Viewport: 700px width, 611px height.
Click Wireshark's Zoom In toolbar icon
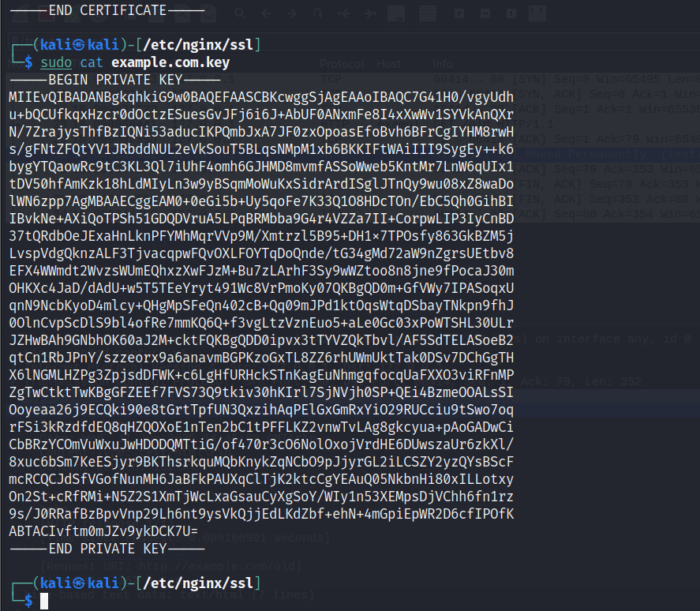(459, 14)
